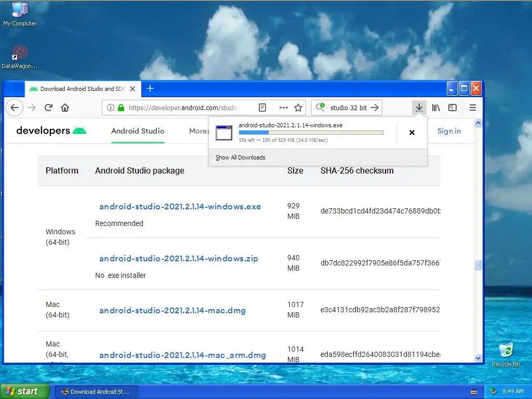Screen dimensions: 532x399
Task: Click the downloading file's exe icon
Action: coord(224,132)
